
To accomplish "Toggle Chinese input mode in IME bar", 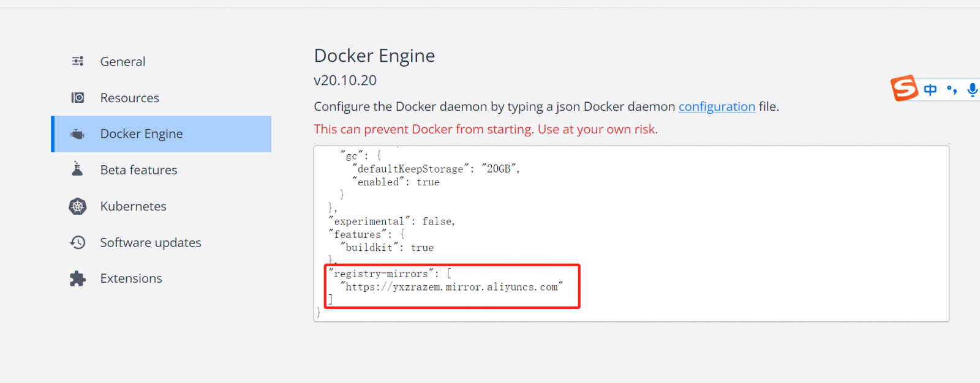I will pyautogui.click(x=930, y=90).
